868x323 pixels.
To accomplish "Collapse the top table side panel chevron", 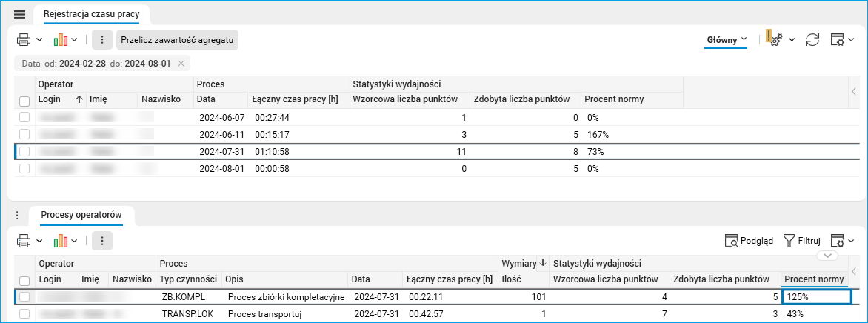I will click(x=854, y=91).
